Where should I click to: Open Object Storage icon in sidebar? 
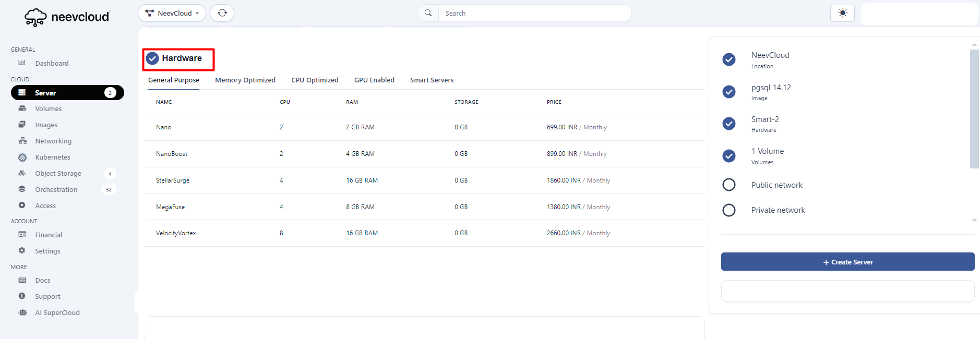tap(22, 173)
